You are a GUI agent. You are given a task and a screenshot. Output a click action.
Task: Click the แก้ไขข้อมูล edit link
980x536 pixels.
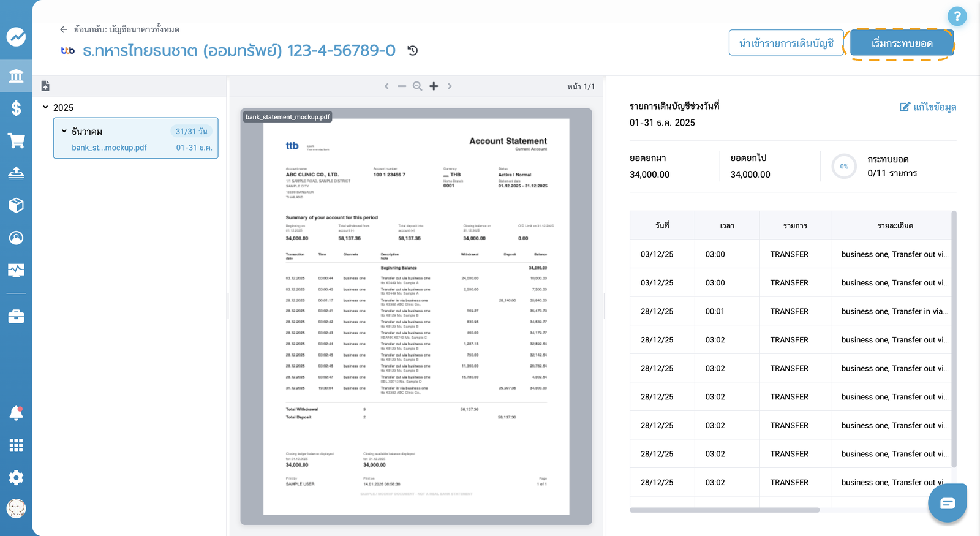point(928,107)
